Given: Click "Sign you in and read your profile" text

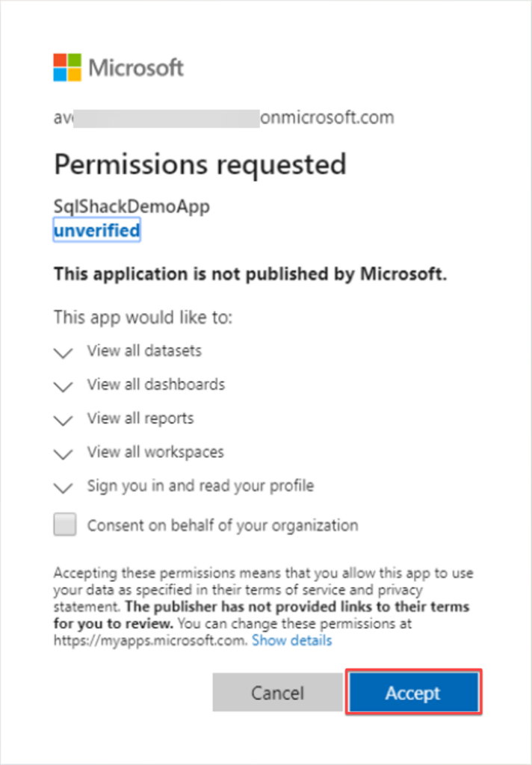Looking at the screenshot, I should coord(200,486).
